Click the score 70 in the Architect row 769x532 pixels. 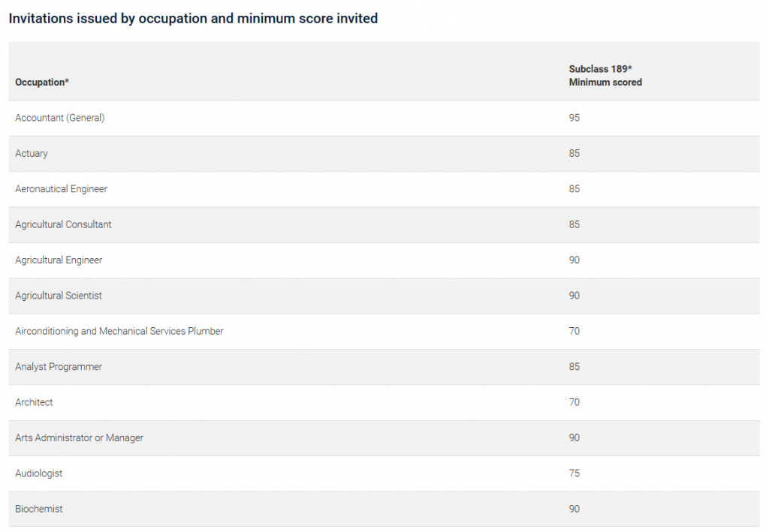click(574, 402)
